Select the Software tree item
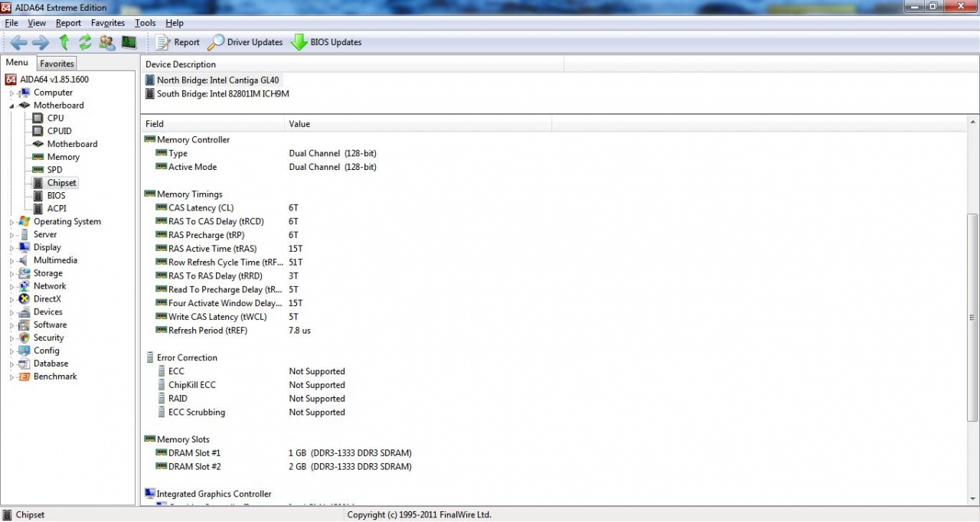This screenshot has height=522, width=980. [50, 325]
